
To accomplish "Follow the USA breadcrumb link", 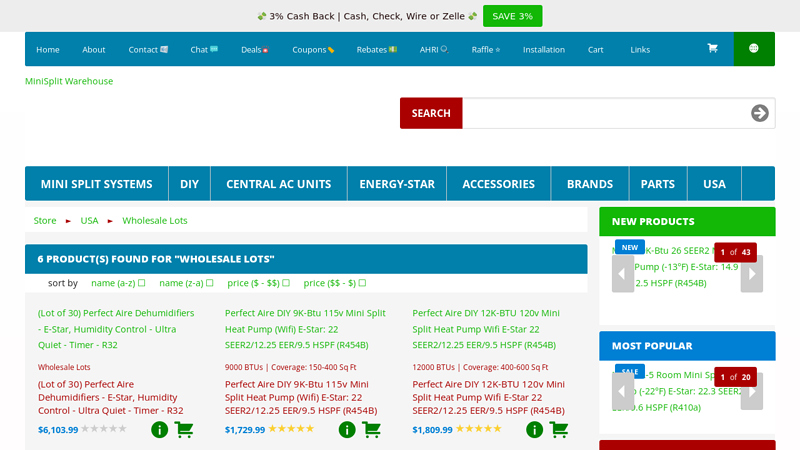I will (89, 220).
